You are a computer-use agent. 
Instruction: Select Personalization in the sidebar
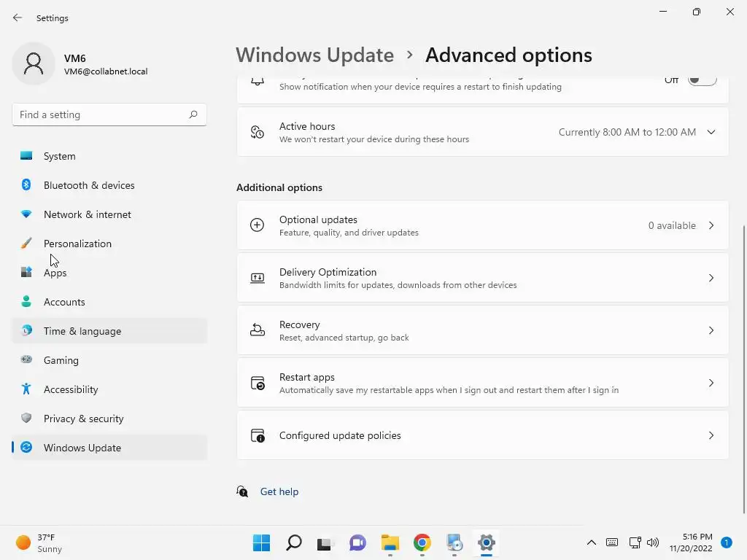point(109,244)
